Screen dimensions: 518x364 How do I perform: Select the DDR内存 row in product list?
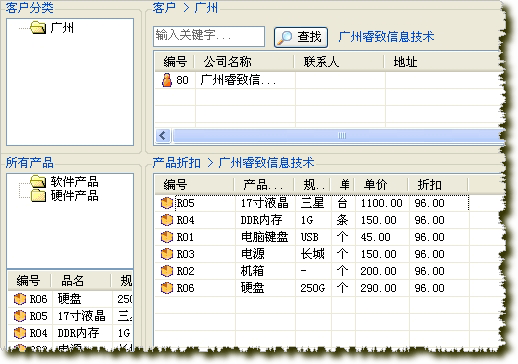point(71,333)
